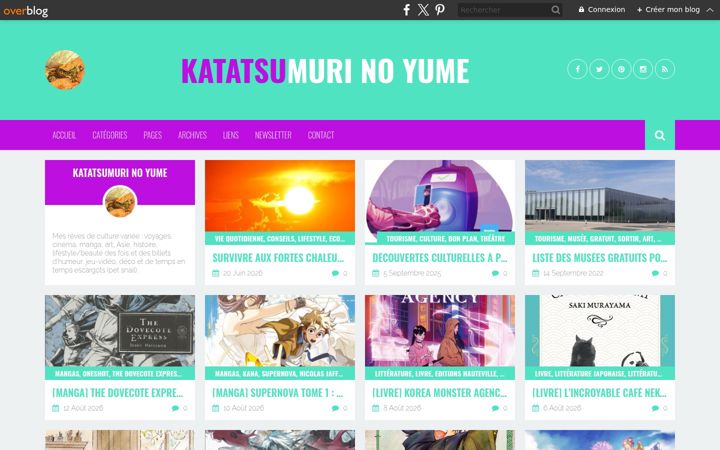Image resolution: width=720 pixels, height=450 pixels.
Task: Open the Saki Murayama book cover thumbnail
Action: click(x=600, y=331)
